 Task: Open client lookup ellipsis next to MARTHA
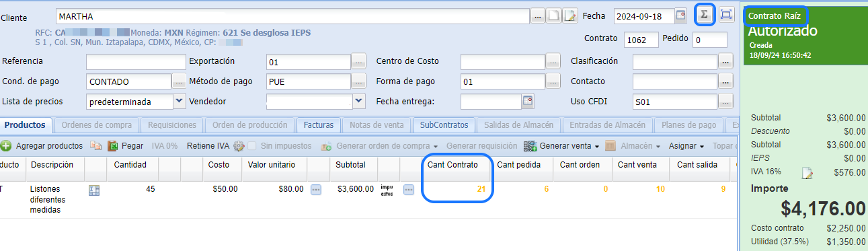pos(538,15)
